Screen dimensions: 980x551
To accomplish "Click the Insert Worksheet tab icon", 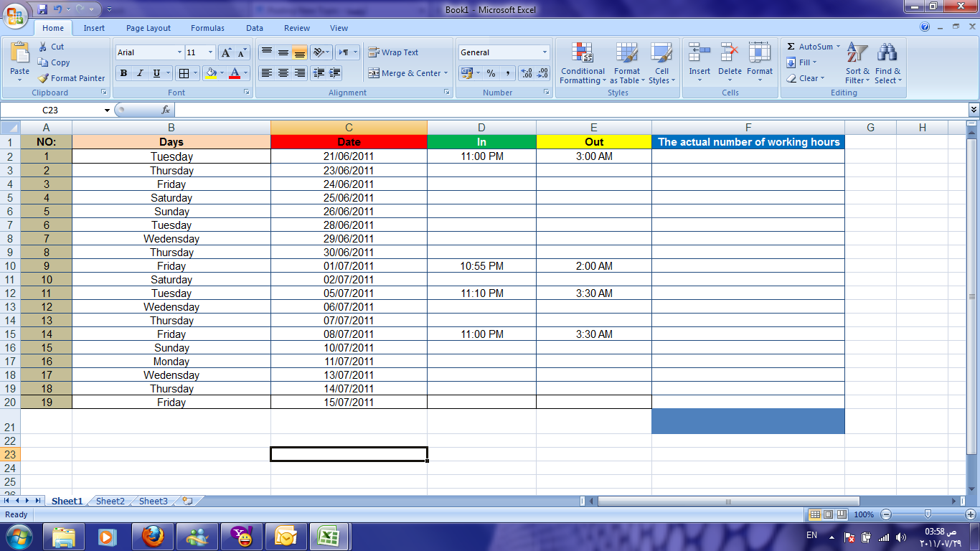I will (187, 501).
